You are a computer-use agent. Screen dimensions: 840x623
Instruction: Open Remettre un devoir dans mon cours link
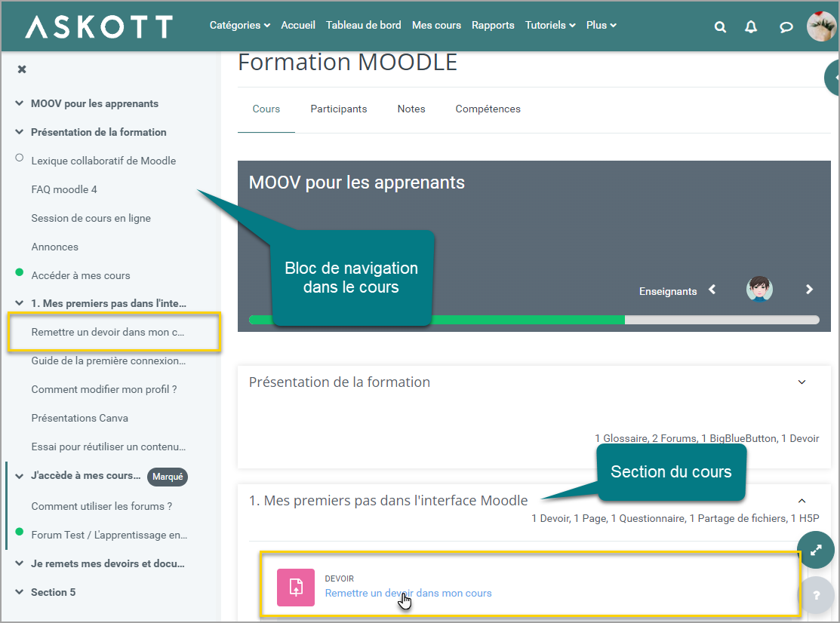click(408, 593)
